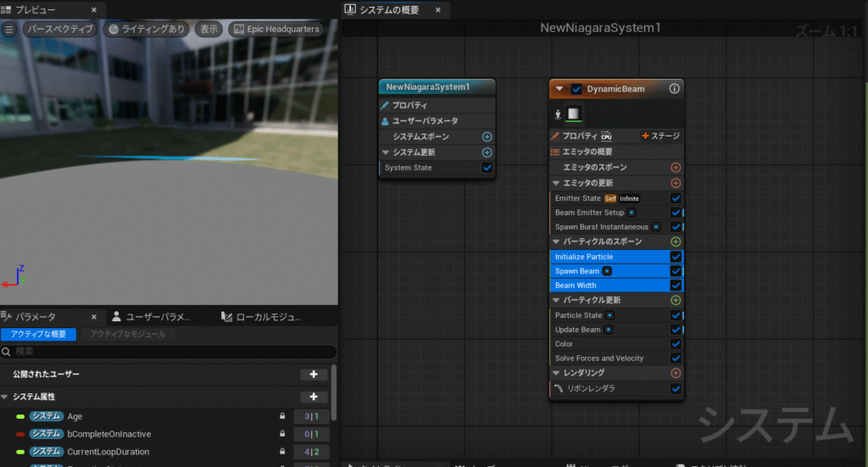Collapse the DynamicBeam emitter node arrow
This screenshot has width=868, height=467.
coord(559,88)
